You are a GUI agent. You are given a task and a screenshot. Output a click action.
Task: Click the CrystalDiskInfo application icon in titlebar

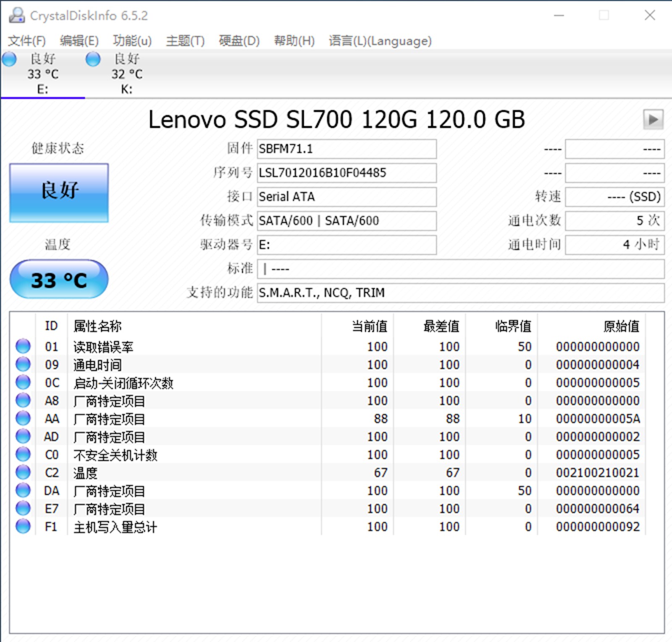17,15
